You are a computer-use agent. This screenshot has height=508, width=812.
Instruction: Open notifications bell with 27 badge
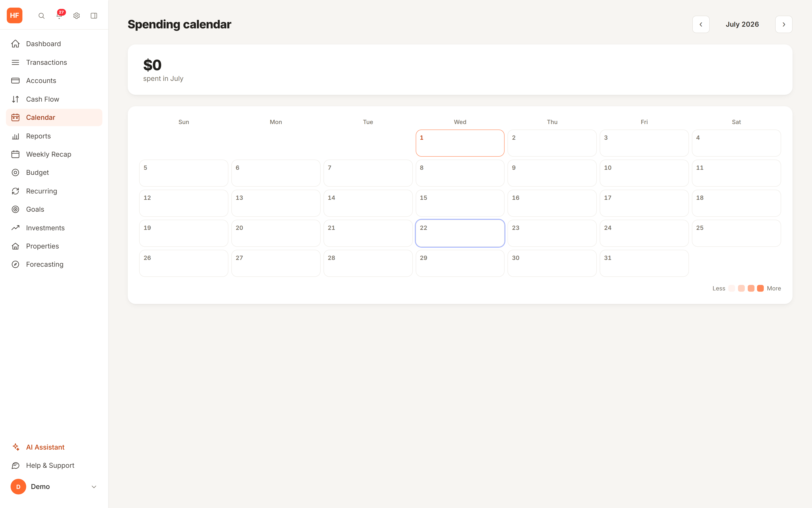coord(59,15)
